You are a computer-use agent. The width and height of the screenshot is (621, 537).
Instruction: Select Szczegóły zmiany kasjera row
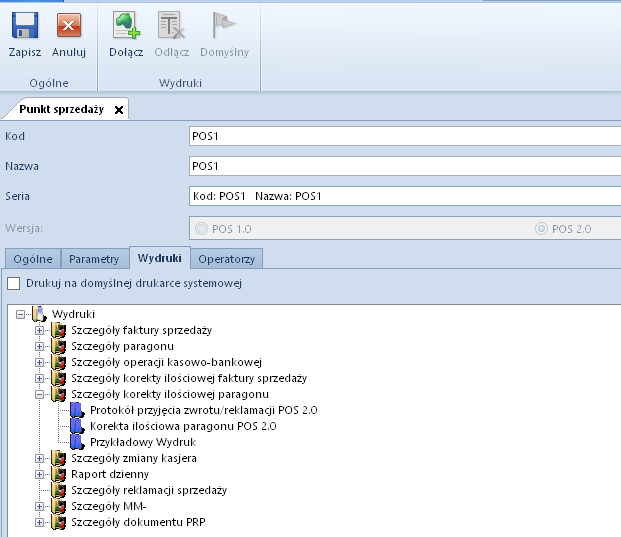click(x=134, y=458)
